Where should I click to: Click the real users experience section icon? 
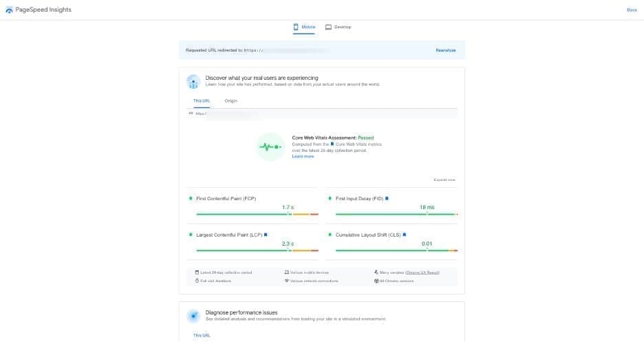(193, 81)
